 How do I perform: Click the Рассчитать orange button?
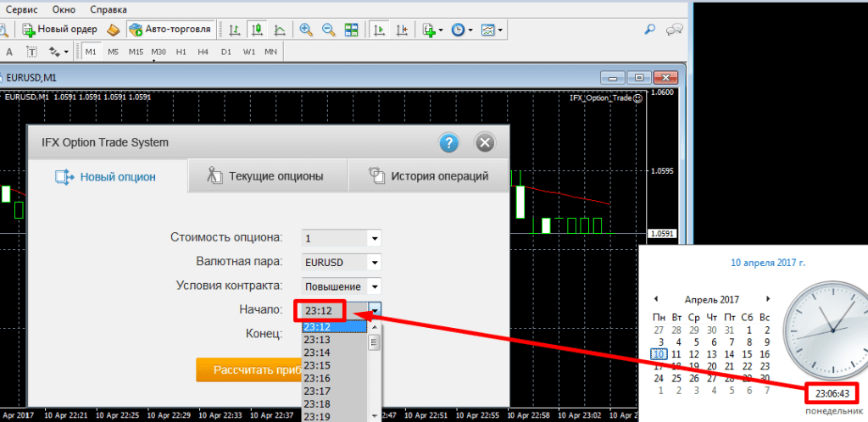pyautogui.click(x=248, y=370)
